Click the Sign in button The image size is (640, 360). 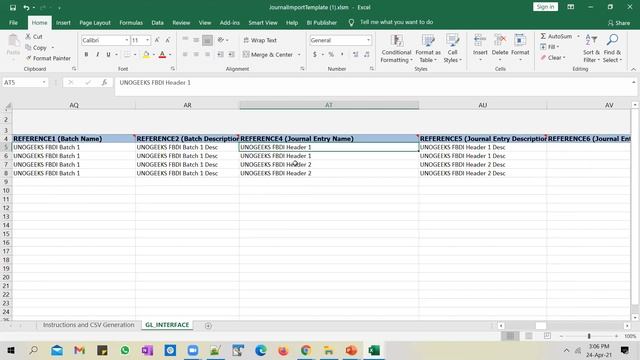(x=545, y=7)
